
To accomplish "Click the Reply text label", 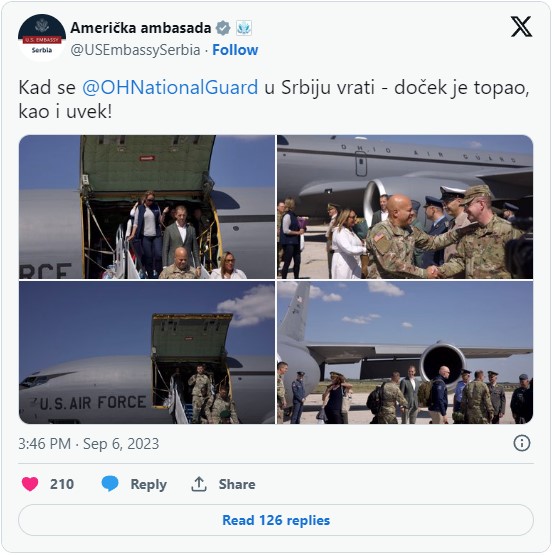I will coord(149,485).
